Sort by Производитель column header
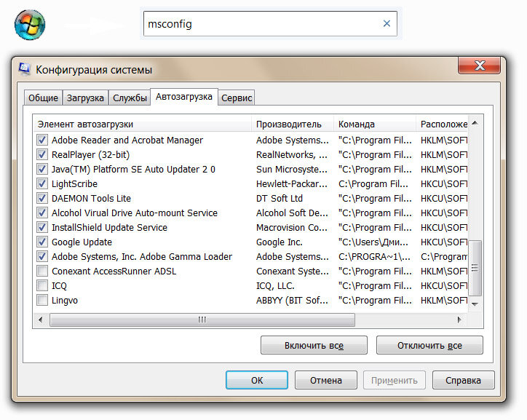Viewport: 527px width, 420px height. pyautogui.click(x=293, y=124)
